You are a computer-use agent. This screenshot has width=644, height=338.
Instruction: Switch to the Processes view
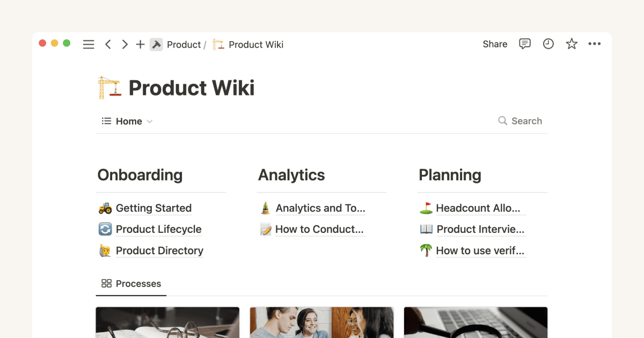tap(138, 283)
